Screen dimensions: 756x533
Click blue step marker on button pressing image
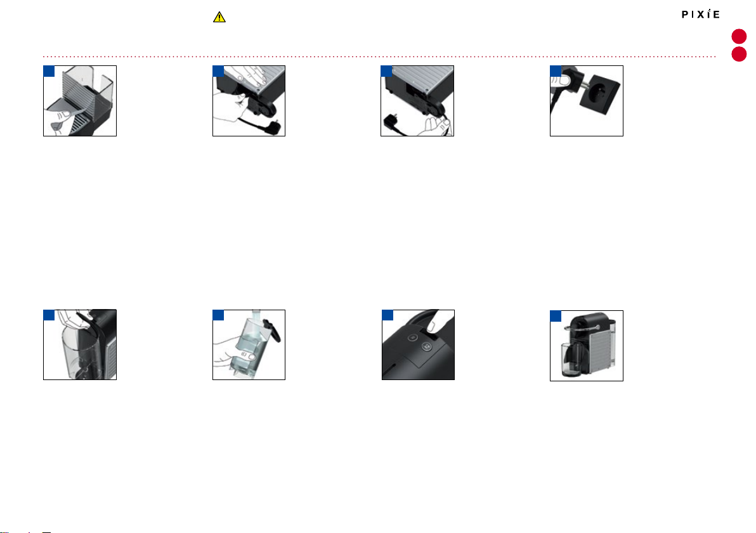388,315
